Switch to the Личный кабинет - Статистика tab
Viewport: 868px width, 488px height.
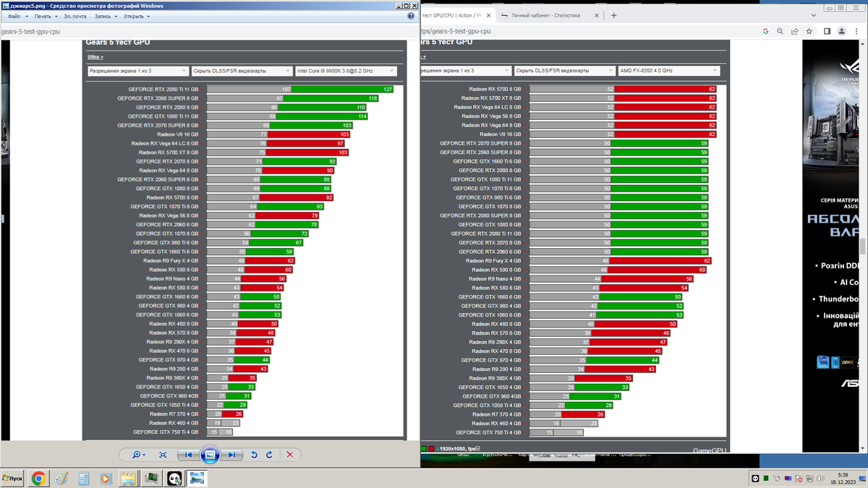[545, 15]
